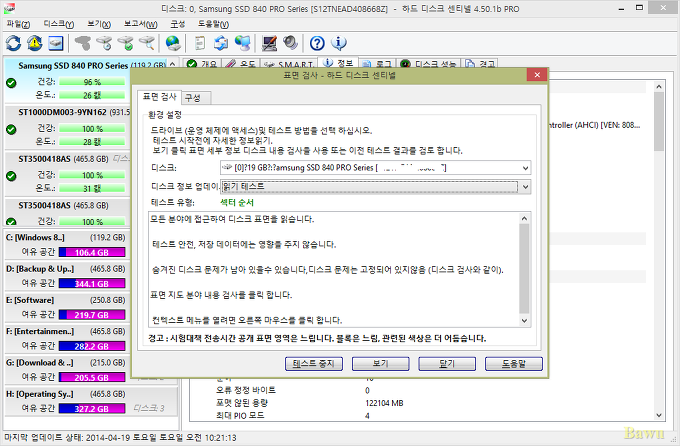680x446 pixels.
Task: Switch to 구성 tab in dialog
Action: coord(196,98)
